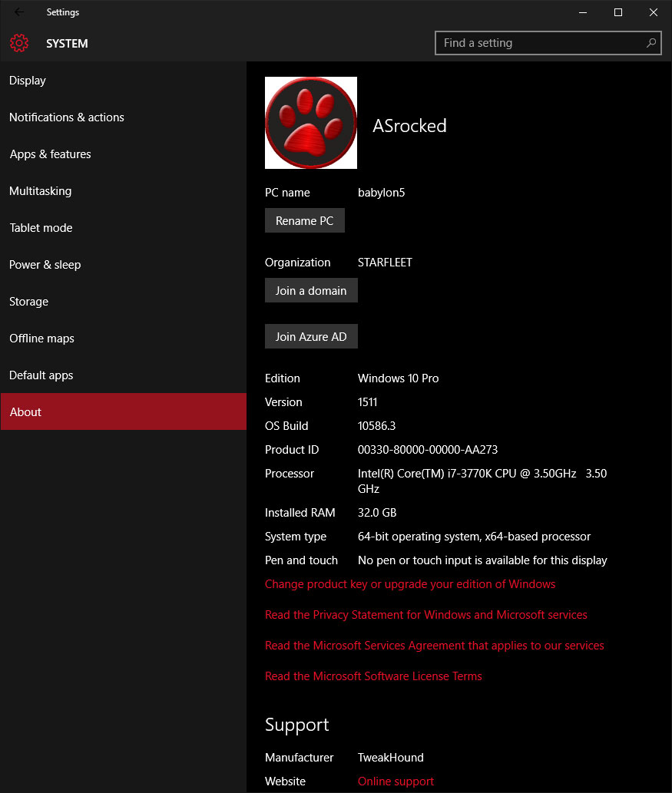672x793 pixels.
Task: Open Microsoft Services Agreement link
Action: click(x=434, y=646)
